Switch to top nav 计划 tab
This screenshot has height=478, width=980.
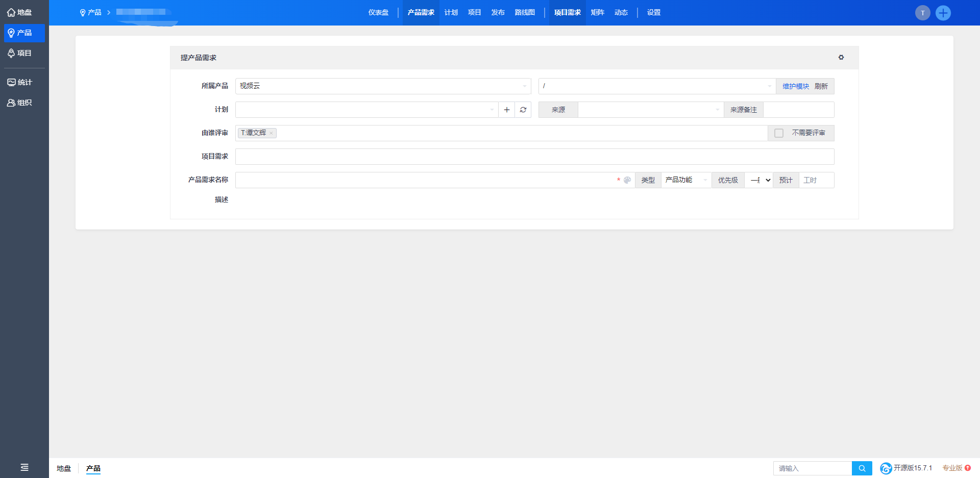[451, 13]
